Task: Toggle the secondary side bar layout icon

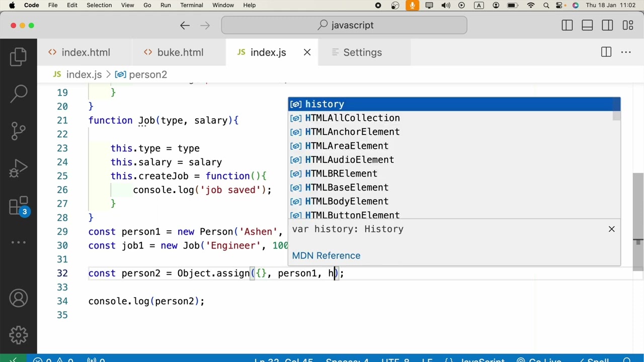Action: [x=607, y=26]
